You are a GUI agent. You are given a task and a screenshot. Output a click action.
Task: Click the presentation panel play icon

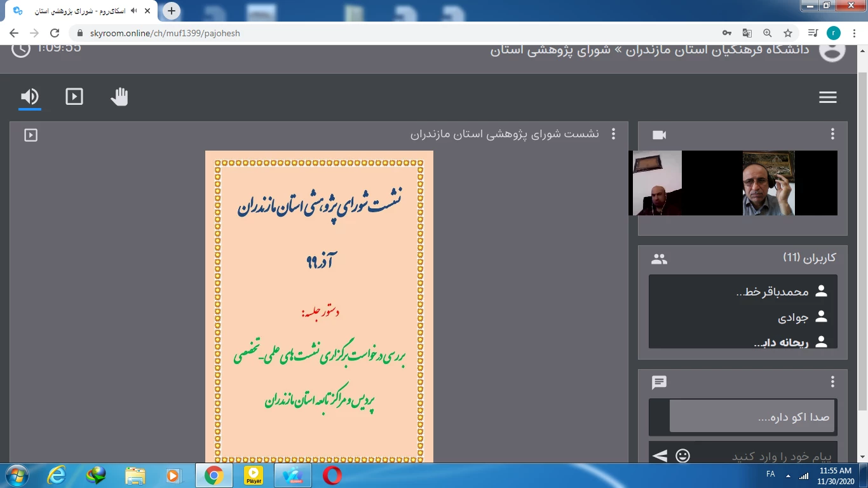pyautogui.click(x=31, y=135)
